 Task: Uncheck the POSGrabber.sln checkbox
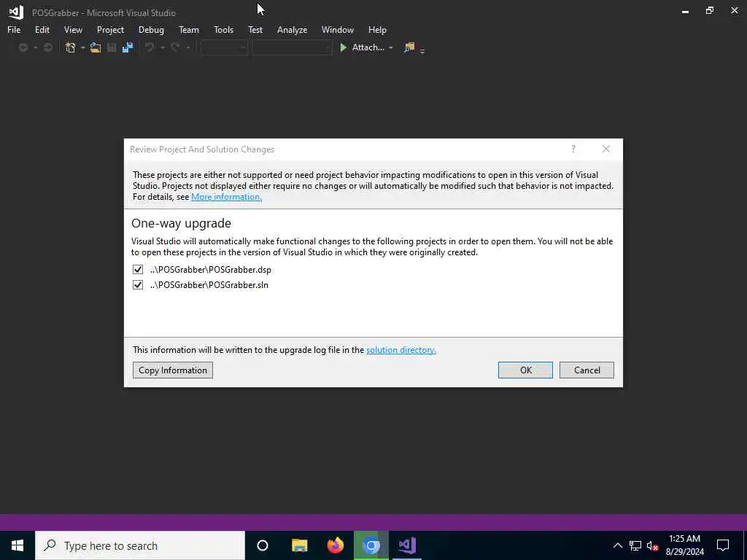coord(138,285)
